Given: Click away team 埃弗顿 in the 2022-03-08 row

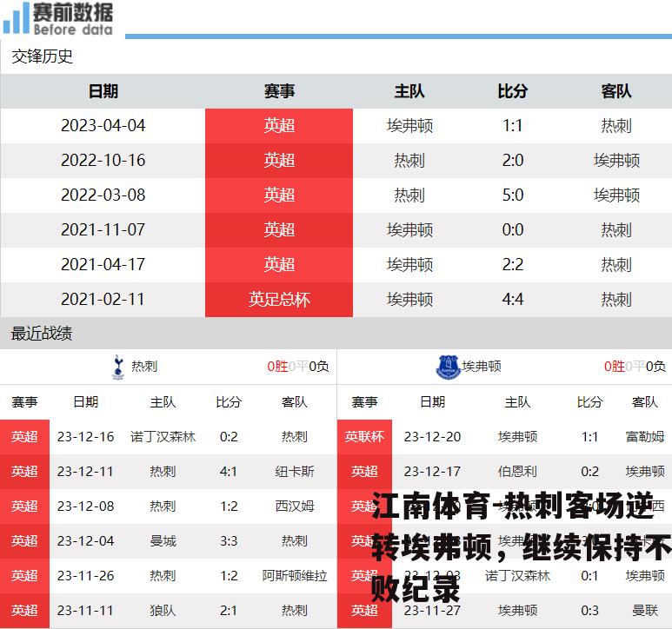Looking at the screenshot, I should coord(616,195).
